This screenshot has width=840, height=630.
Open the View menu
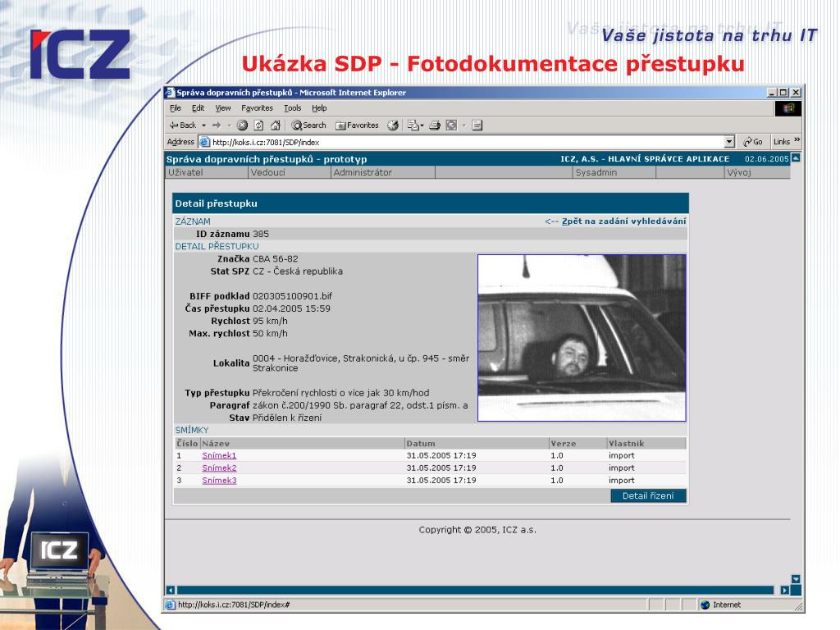223,108
